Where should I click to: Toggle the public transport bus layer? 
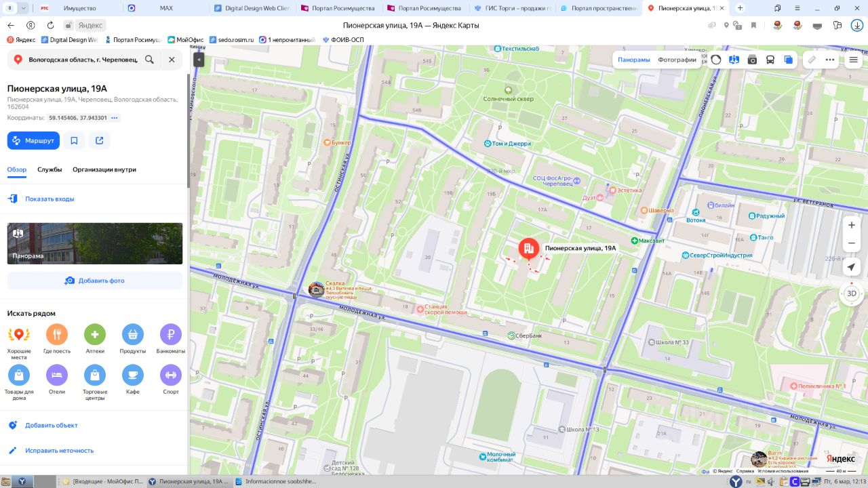[770, 60]
